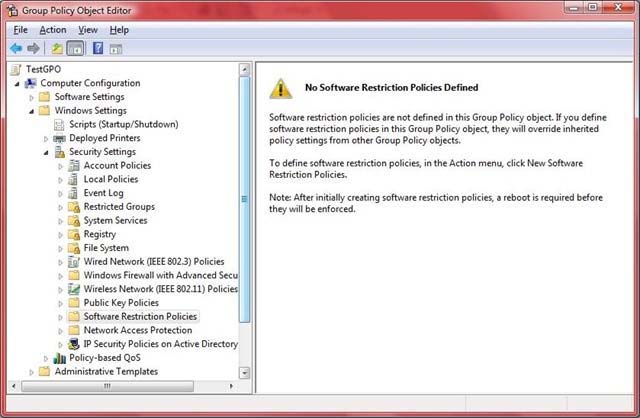Screen dimensions: 640x418
Task: Click the Back arrow toolbar icon
Action: point(16,49)
